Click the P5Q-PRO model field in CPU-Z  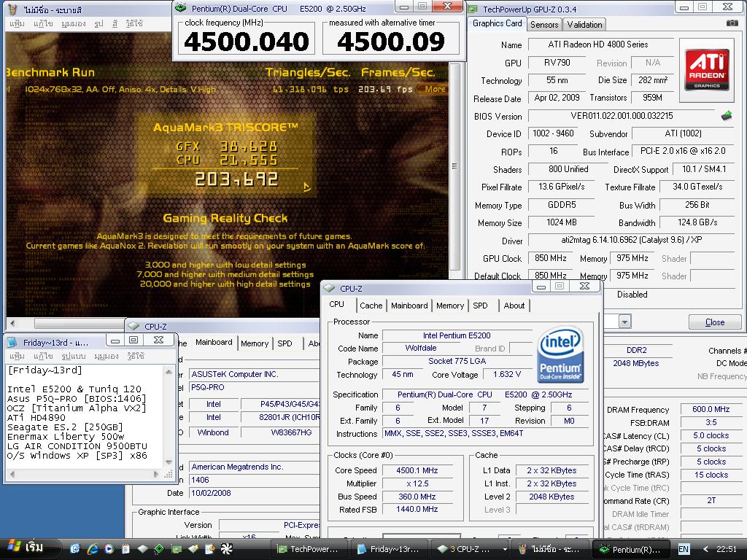254,388
